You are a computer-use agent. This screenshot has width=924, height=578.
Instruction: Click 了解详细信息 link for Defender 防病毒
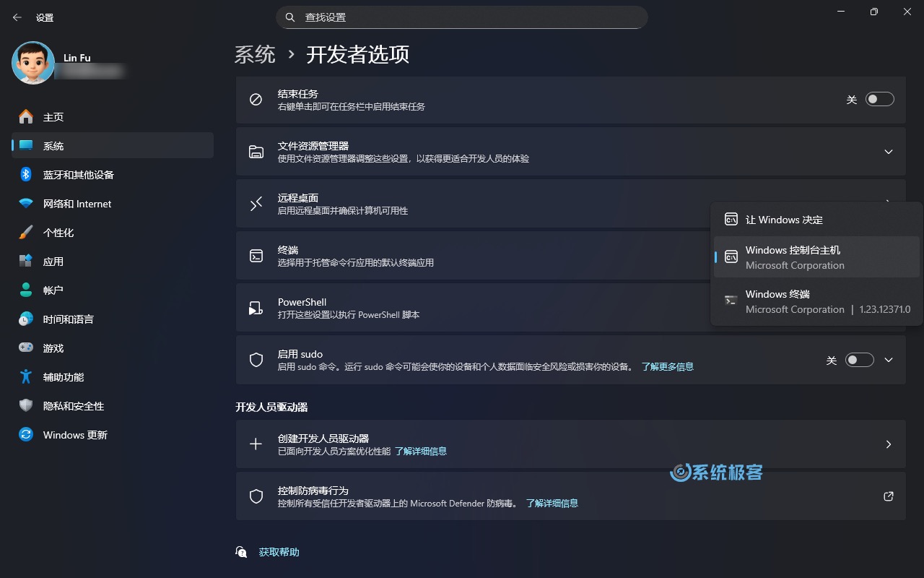[x=552, y=504]
